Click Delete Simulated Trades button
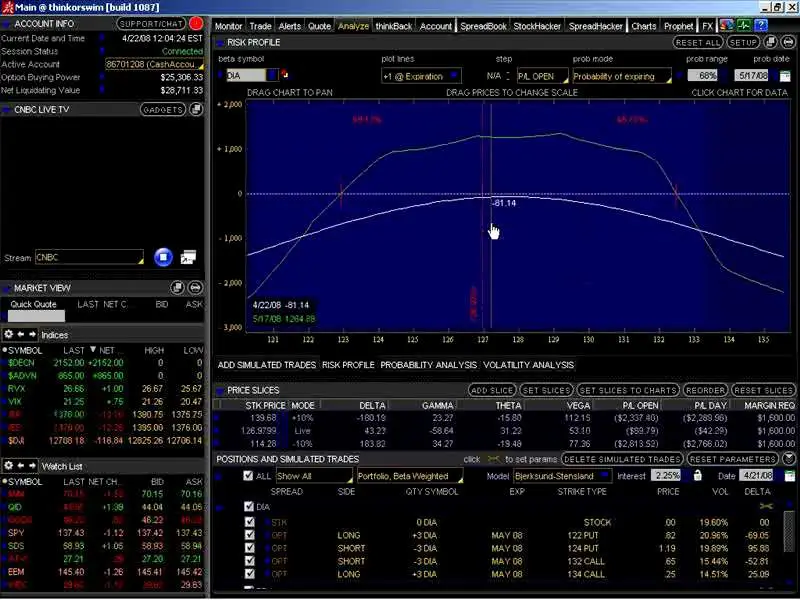Viewport: 800px width, 600px height. click(622, 459)
